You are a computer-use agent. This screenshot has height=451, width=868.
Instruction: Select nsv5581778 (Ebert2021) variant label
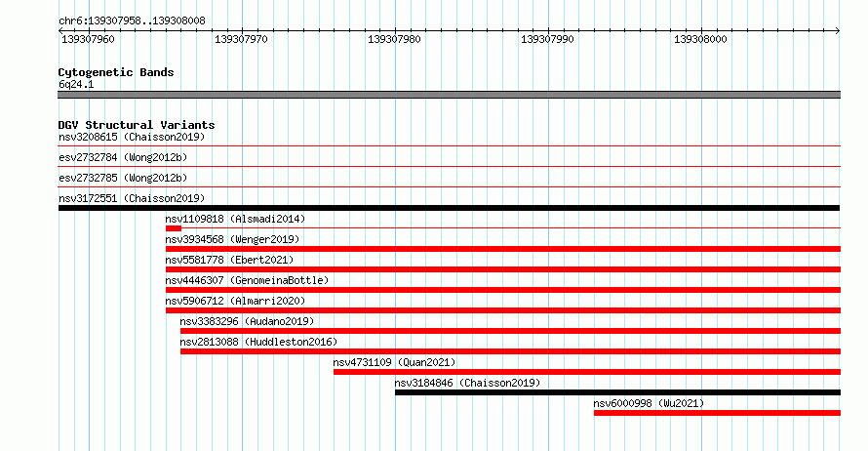coord(229,260)
